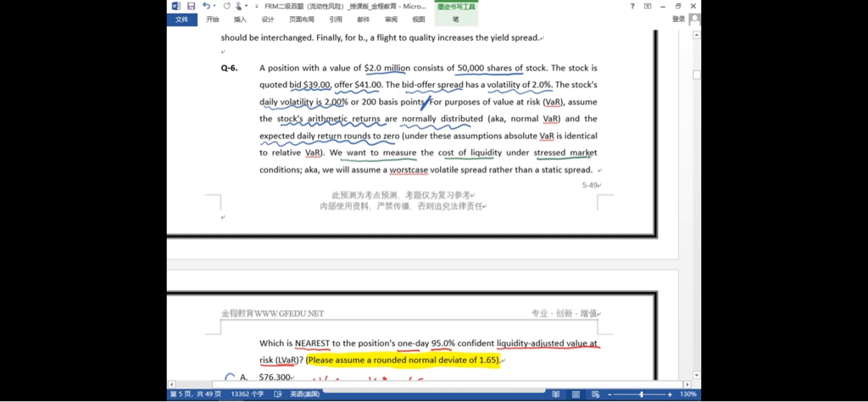
Task: Click the 'Q-6.' question label
Action: [229, 68]
